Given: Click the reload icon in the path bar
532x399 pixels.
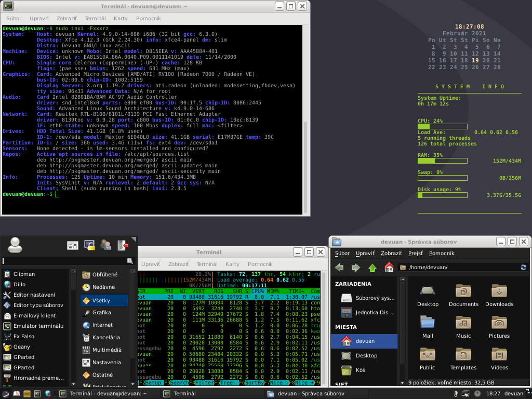Looking at the screenshot, I should 523,267.
